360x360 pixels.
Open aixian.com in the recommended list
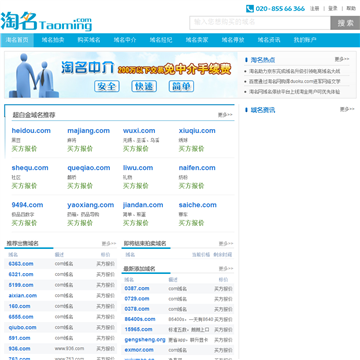click(x=23, y=295)
